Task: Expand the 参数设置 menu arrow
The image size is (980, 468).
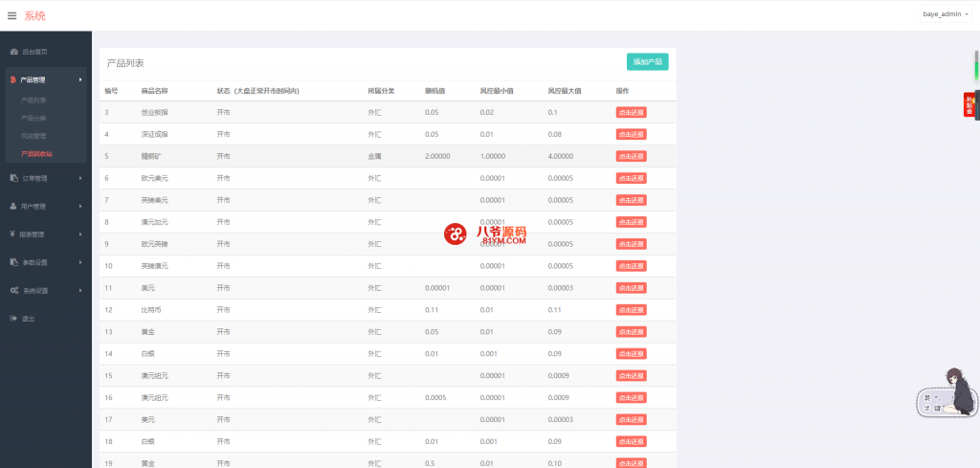Action: (x=80, y=262)
